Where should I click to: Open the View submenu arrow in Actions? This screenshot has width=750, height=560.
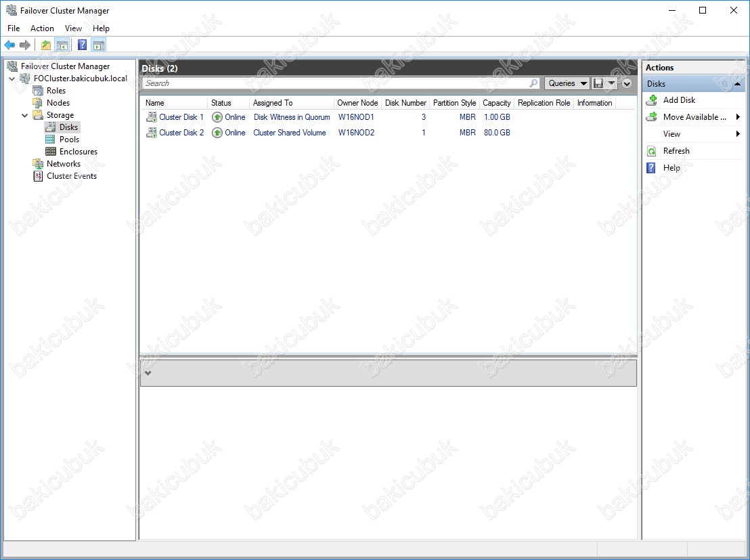coord(738,134)
